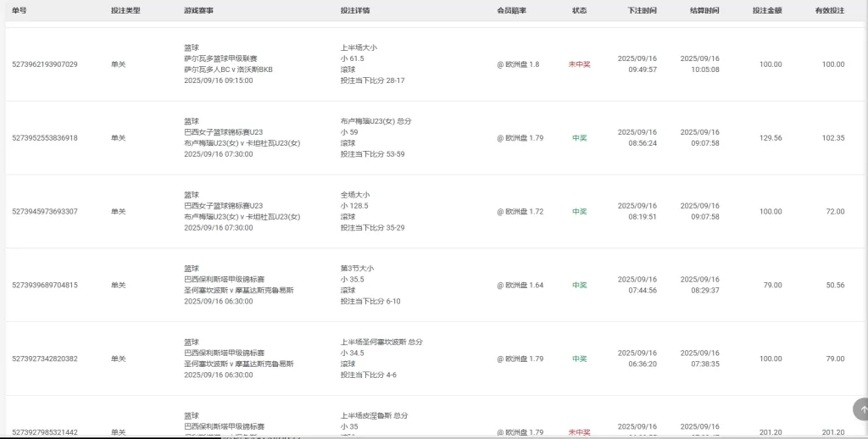Select order number 5273939689704815
Screen dimensions: 868x439
[45, 286]
